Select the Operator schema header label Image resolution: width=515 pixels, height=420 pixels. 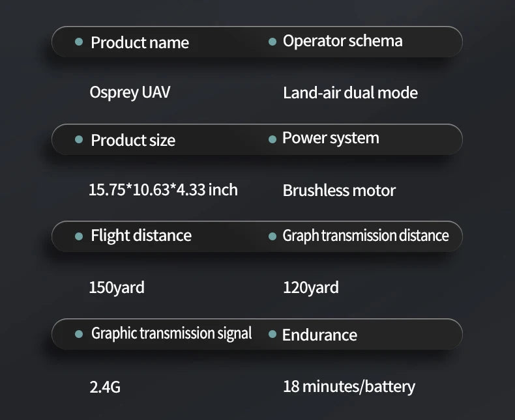342,41
